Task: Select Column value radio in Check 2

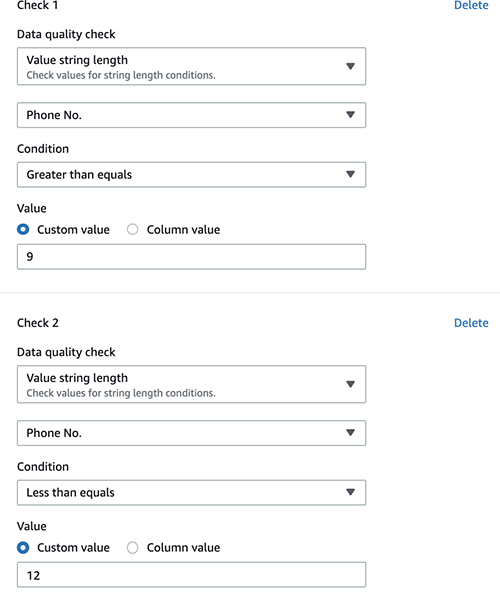Action: click(x=133, y=548)
